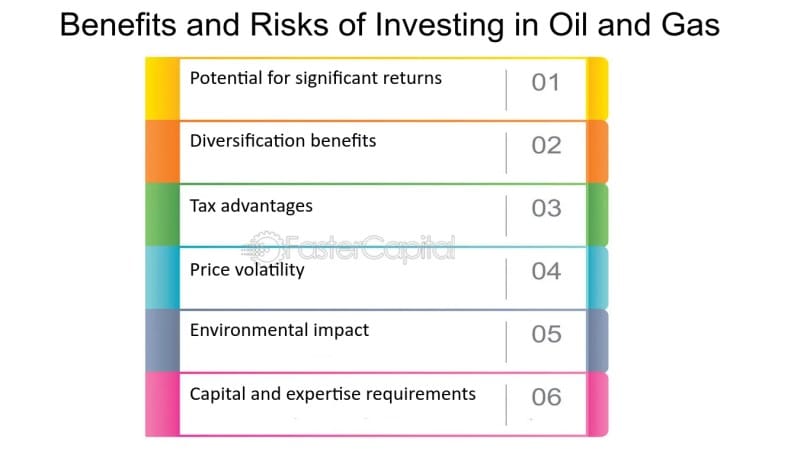
Task: Click the orange block left of Diversification benefits
Action: point(162,152)
